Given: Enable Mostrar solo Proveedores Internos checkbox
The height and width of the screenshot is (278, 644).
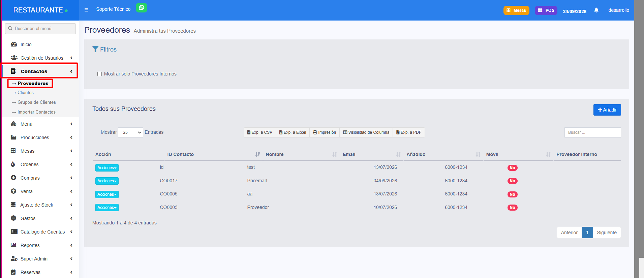Looking at the screenshot, I should point(99,74).
